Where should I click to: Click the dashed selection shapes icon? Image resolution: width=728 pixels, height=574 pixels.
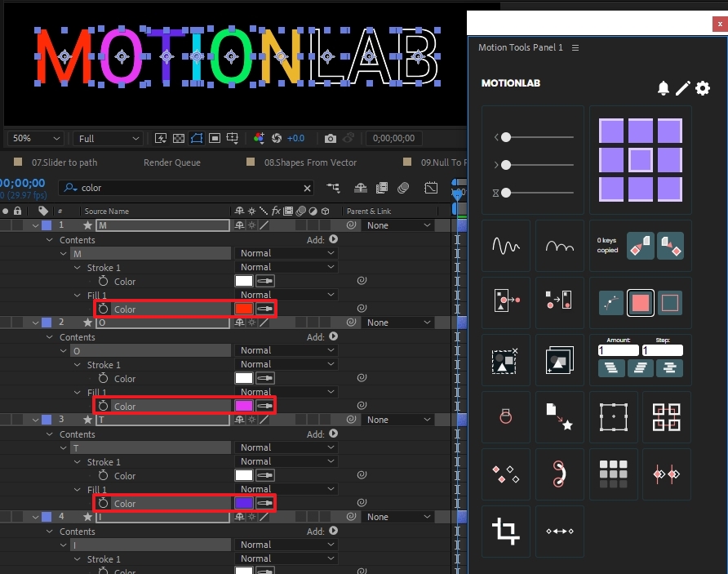[506, 360]
